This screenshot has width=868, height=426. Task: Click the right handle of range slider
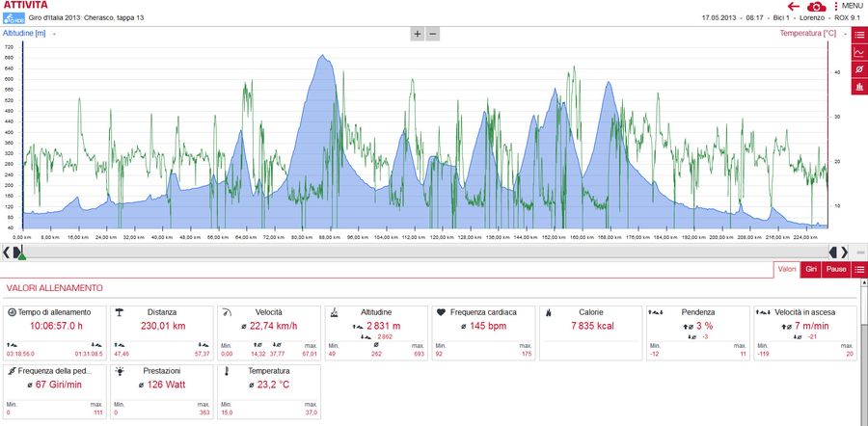click(833, 253)
